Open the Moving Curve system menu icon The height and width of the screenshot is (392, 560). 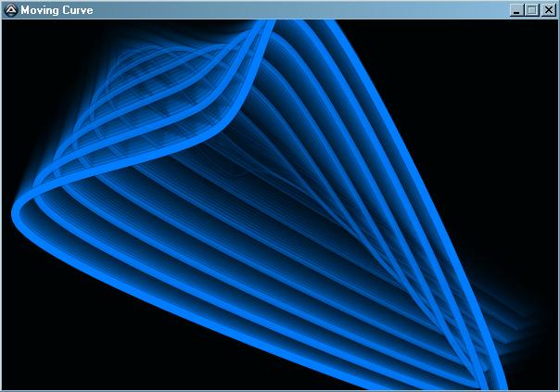[x=10, y=10]
